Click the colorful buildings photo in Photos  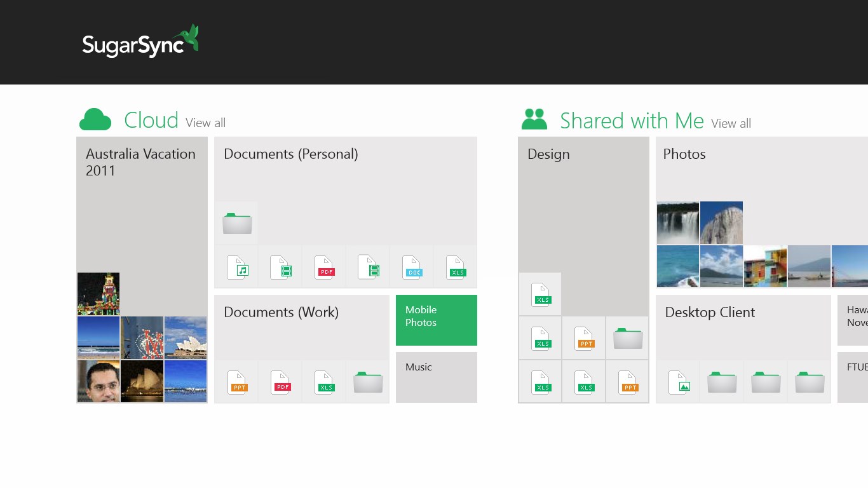pos(765,266)
